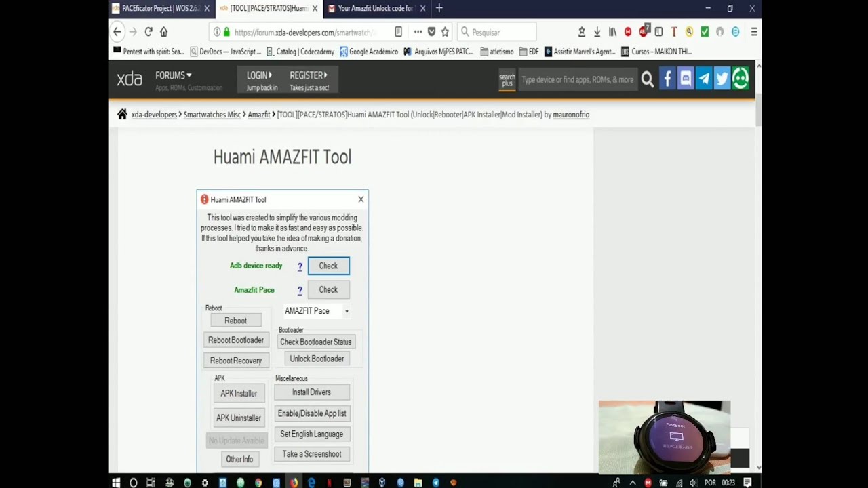Open the xda-developers breadcrumb link
This screenshot has height=488, width=868.
(154, 115)
